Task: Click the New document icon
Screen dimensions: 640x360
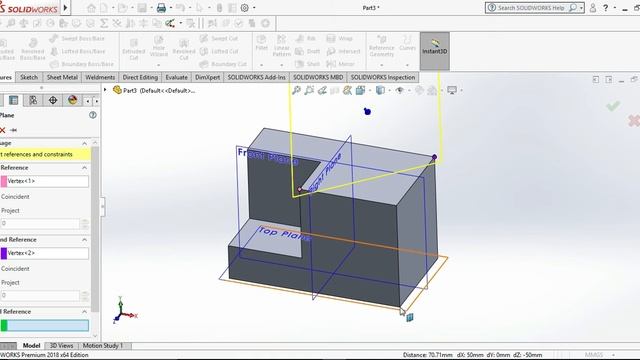Action: click(104, 8)
